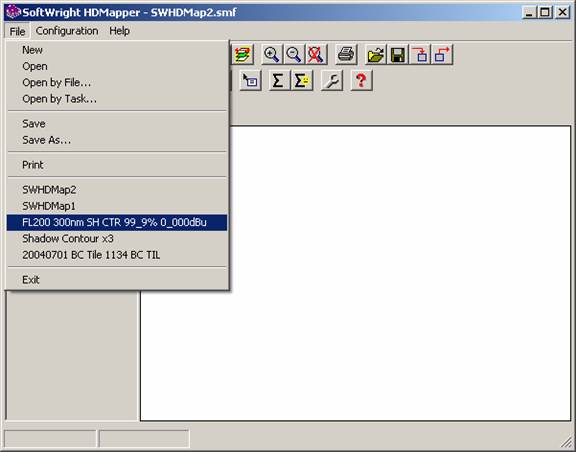Click the window resize grip corner
This screenshot has width=576, height=452.
[x=566, y=442]
